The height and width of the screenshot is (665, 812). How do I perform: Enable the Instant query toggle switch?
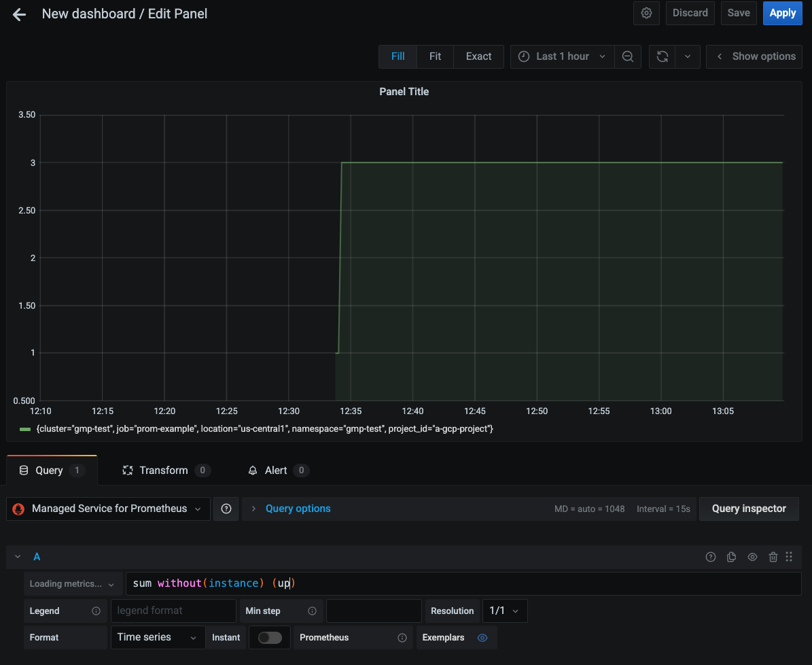269,637
